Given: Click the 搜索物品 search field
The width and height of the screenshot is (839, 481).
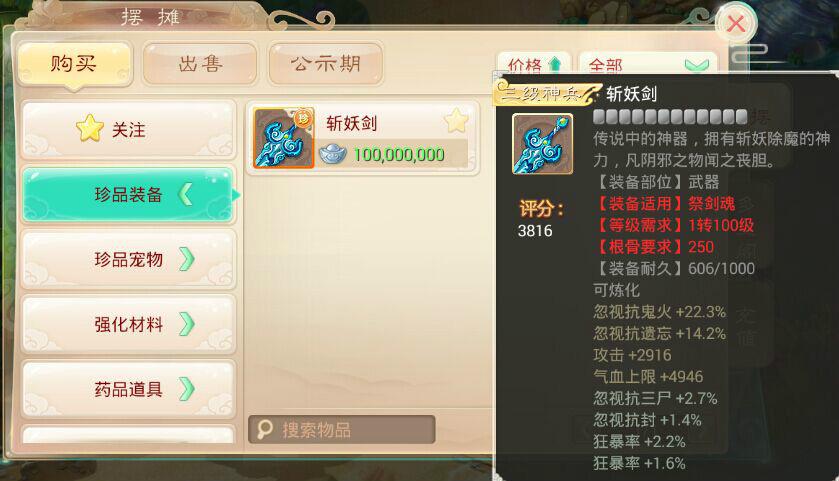Looking at the screenshot, I should point(341,430).
